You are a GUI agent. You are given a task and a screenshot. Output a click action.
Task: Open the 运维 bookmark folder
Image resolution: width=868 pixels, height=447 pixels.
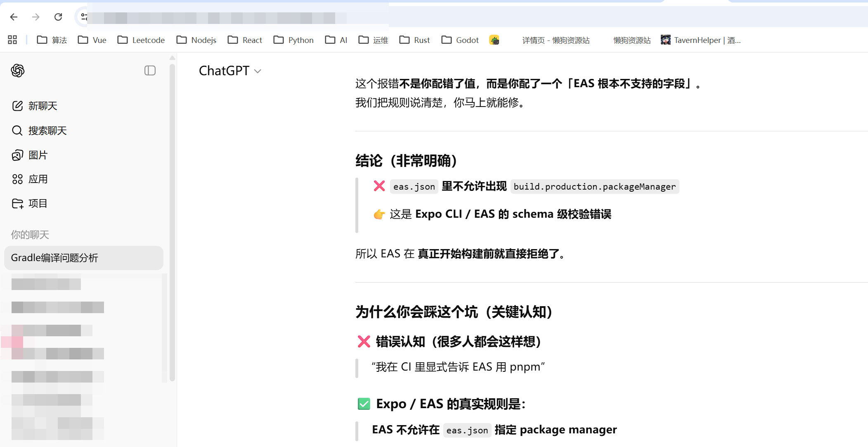(x=374, y=40)
